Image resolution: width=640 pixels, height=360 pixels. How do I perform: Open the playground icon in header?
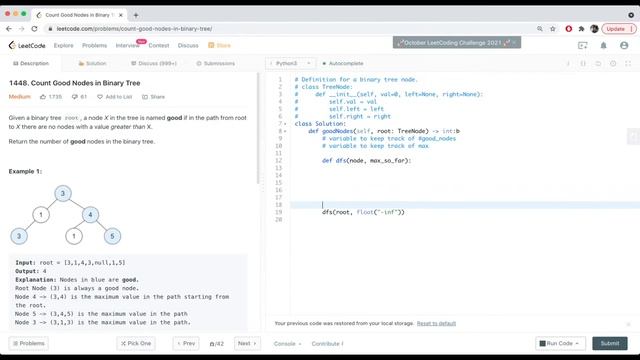pyautogui.click(x=582, y=45)
